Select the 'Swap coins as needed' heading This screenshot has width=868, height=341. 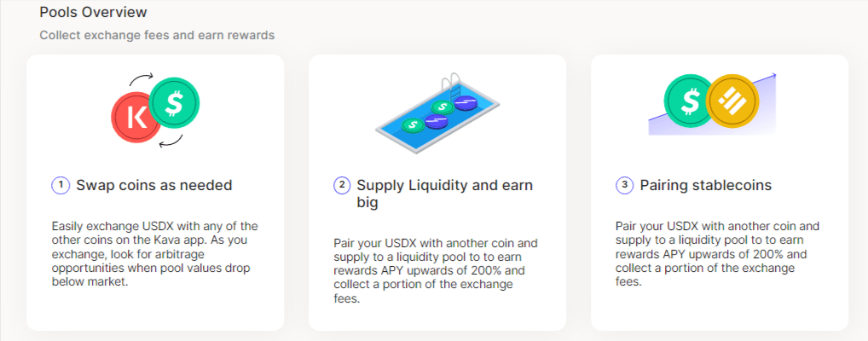coord(153,185)
